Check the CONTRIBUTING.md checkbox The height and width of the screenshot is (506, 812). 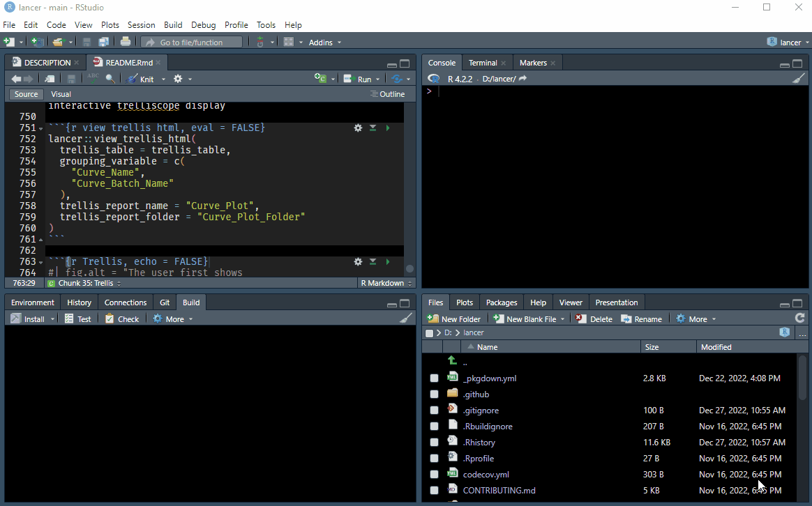point(434,491)
